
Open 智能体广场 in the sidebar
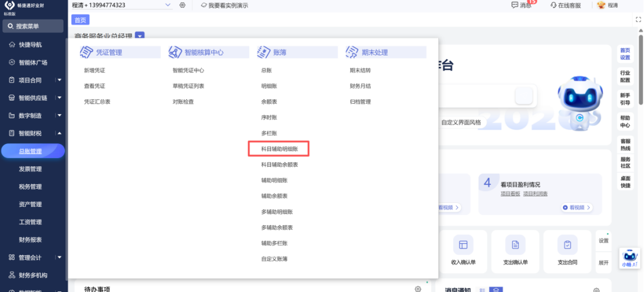click(33, 62)
